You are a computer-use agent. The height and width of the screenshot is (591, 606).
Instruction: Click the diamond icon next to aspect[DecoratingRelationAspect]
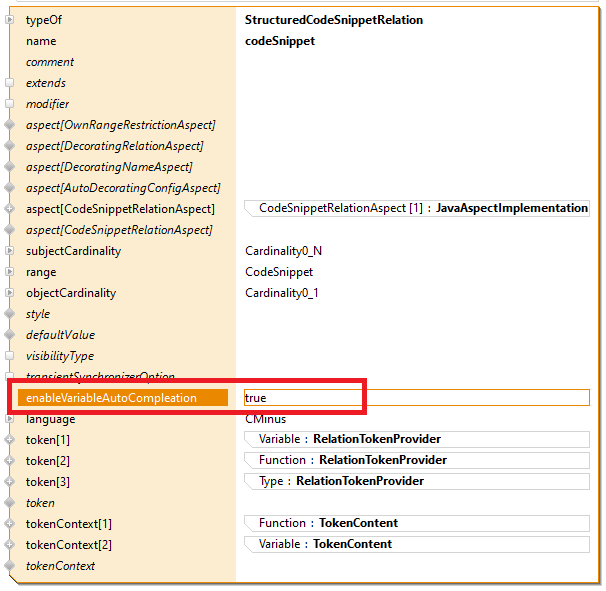point(10,146)
